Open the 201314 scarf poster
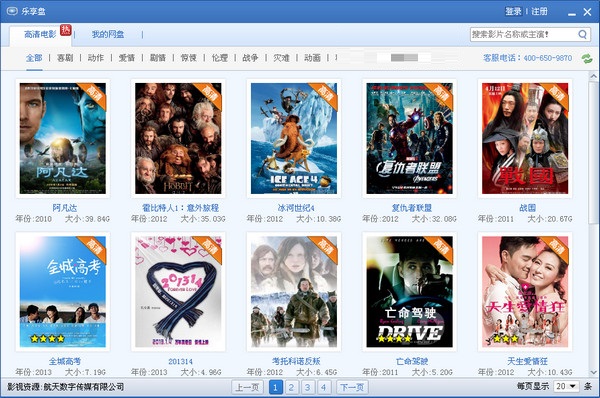 point(178,292)
